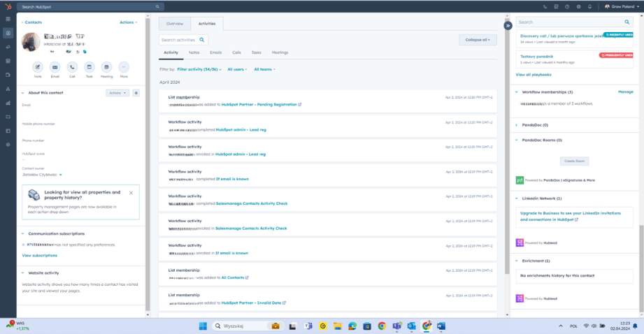This screenshot has height=334, width=644.
Task: Click View subscriptions link
Action: (39, 255)
